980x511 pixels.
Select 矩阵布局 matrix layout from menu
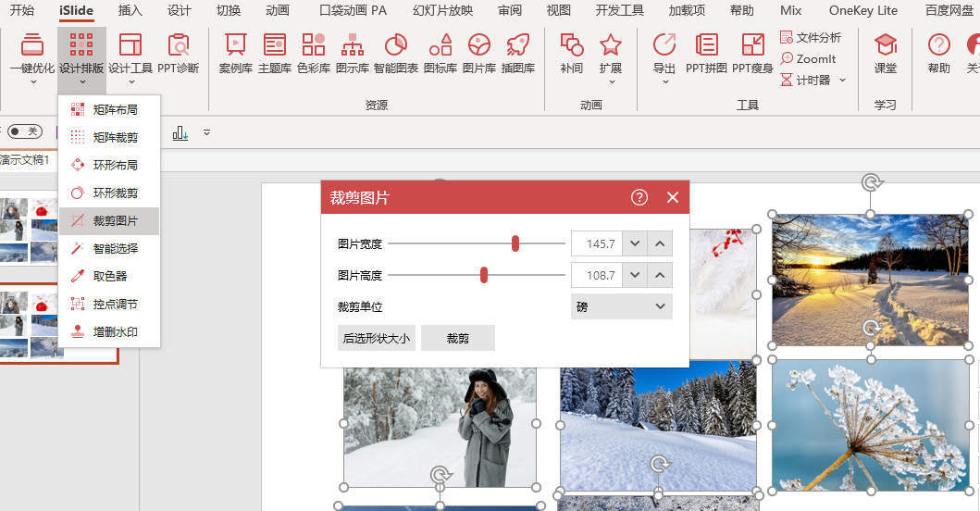pyautogui.click(x=109, y=109)
